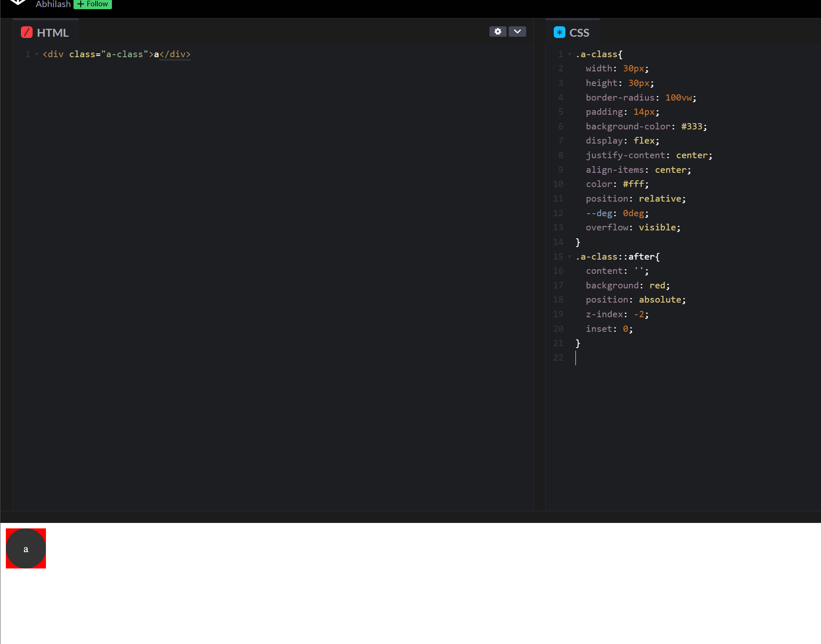Viewport: 821px width, 644px height.
Task: Click the CodePen logo in the header
Action: click(18, 2)
